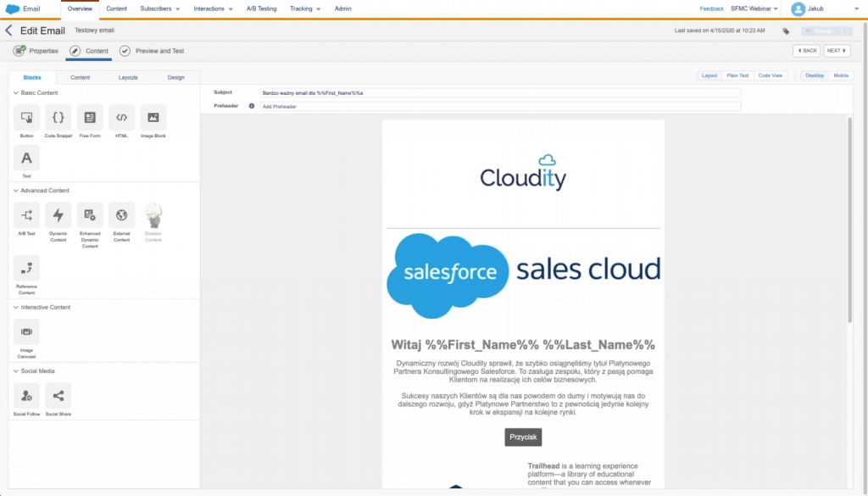Add a Text block
This screenshot has height=496, width=868.
26,159
